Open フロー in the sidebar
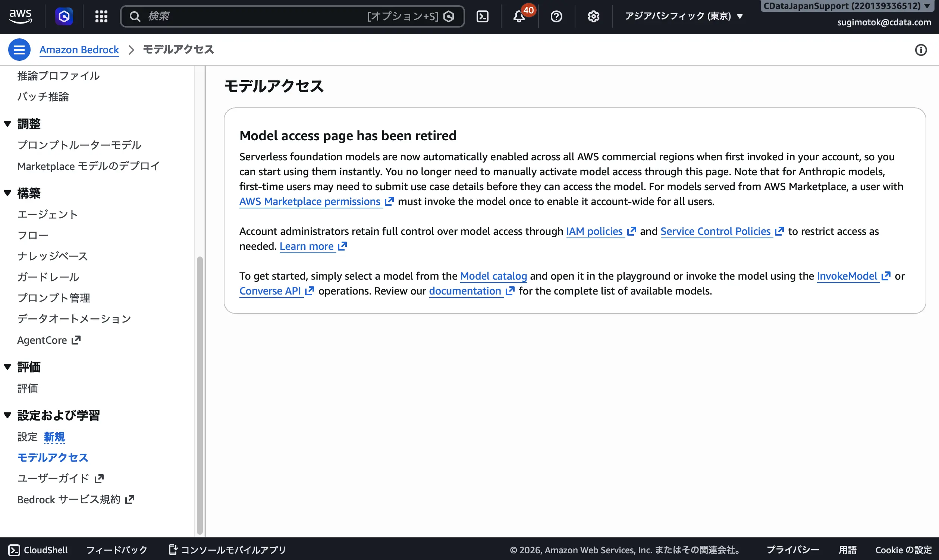 point(33,236)
